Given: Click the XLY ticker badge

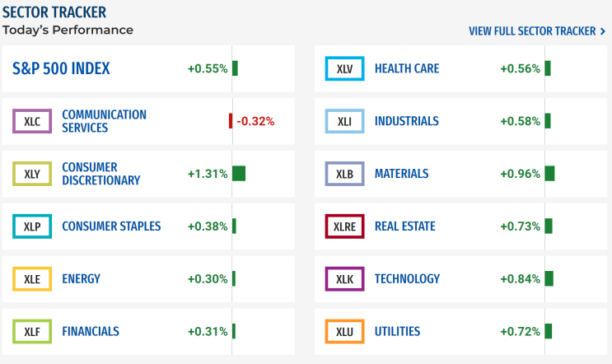Looking at the screenshot, I should 33,174.
